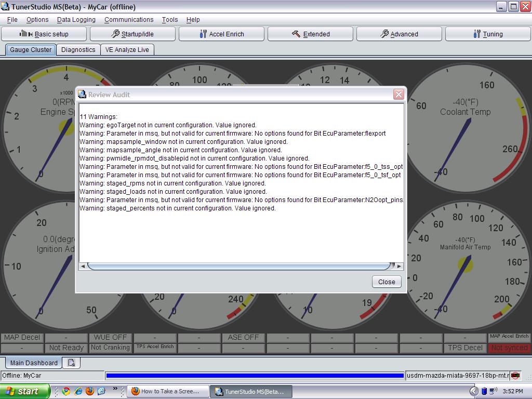This screenshot has height=399, width=532.
Task: Click the Accel Enrich toolbar button
Action: click(x=222, y=34)
